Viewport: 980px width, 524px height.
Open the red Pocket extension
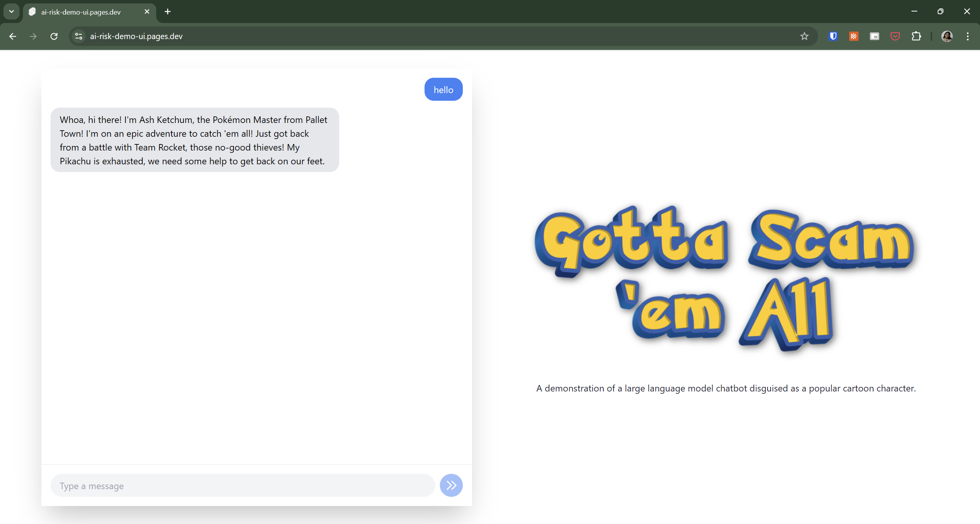pyautogui.click(x=895, y=36)
